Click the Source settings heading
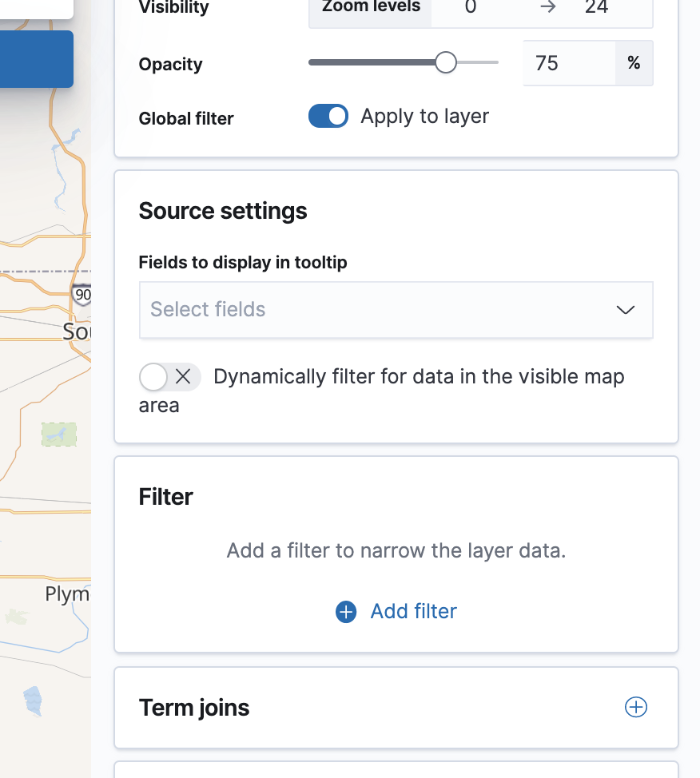Image resolution: width=700 pixels, height=778 pixels. 223,211
